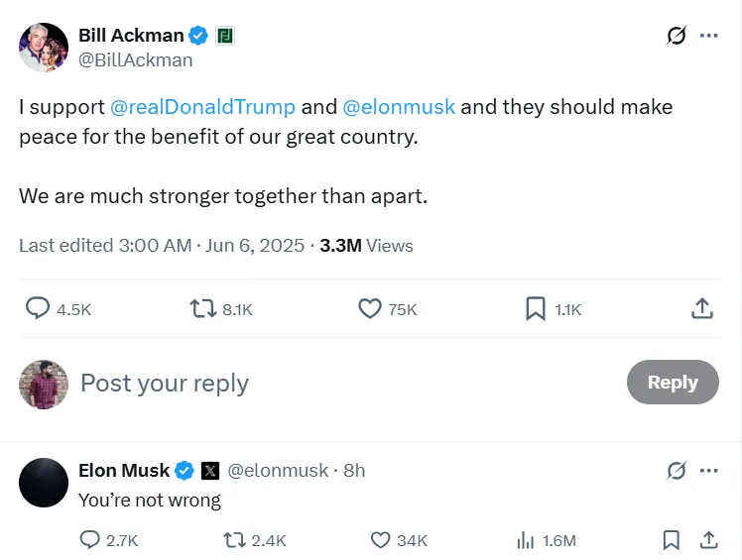Open more options on Elon Musk's reply

pos(708,471)
